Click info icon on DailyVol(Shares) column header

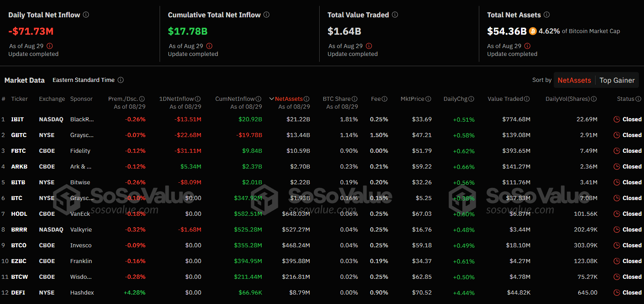pyautogui.click(x=594, y=99)
